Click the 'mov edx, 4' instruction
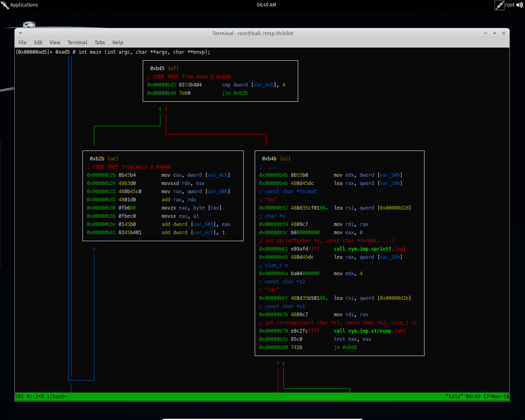 348,274
